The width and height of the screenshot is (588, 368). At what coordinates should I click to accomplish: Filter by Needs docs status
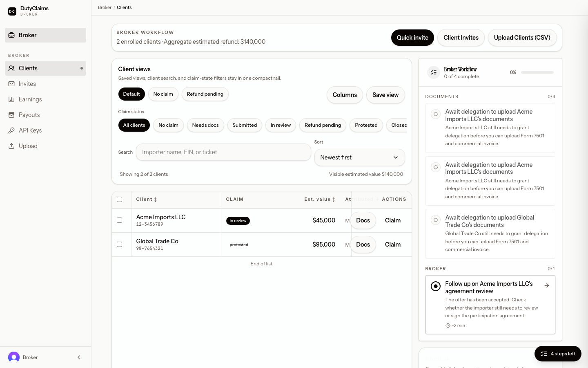coord(205,125)
